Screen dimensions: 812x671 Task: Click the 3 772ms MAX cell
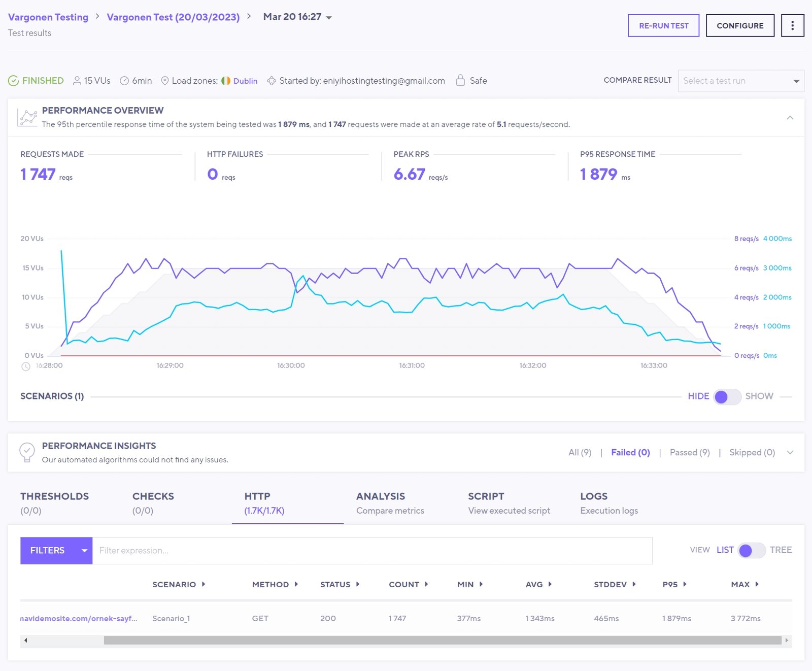[746, 618]
